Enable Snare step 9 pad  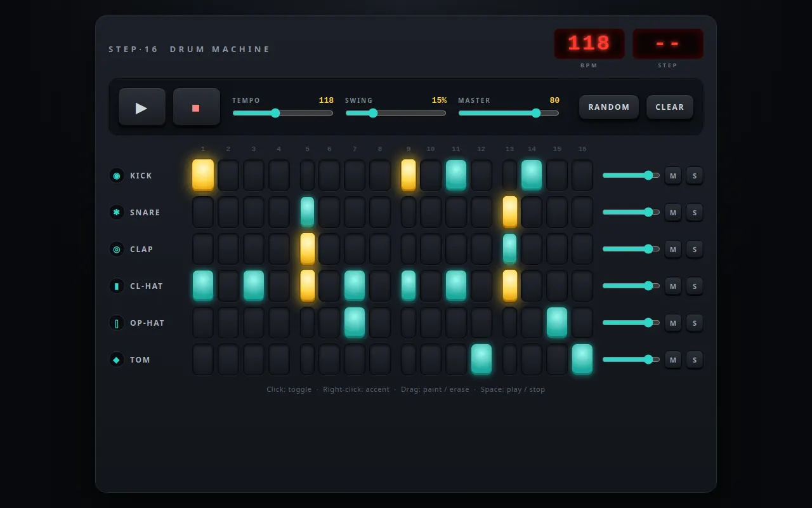409,212
